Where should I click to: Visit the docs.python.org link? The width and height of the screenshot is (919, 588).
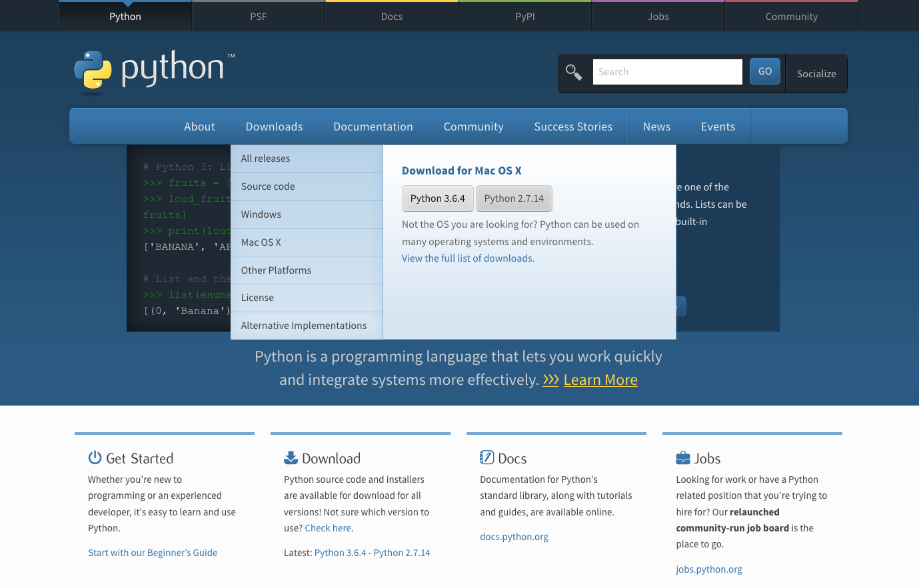point(514,537)
